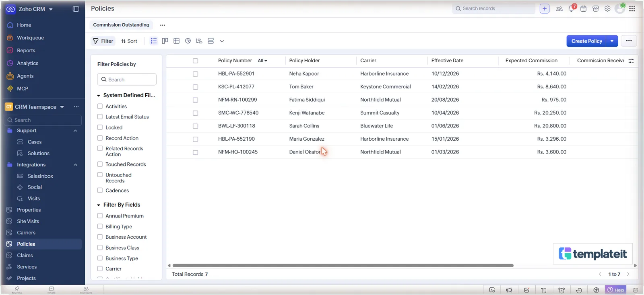The height and width of the screenshot is (295, 644).
Task: Open Analytics in the sidebar
Action: 27,63
